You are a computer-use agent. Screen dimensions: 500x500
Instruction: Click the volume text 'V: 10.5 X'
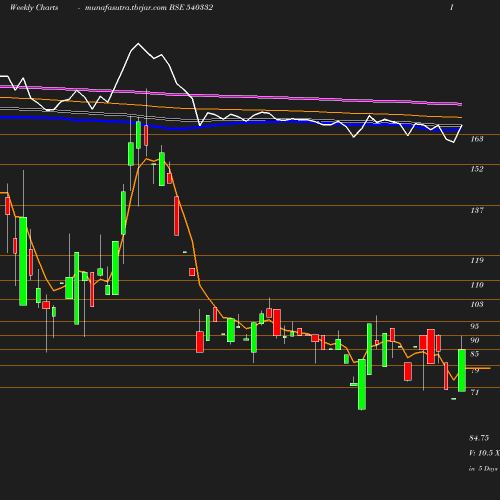pyautogui.click(x=484, y=453)
